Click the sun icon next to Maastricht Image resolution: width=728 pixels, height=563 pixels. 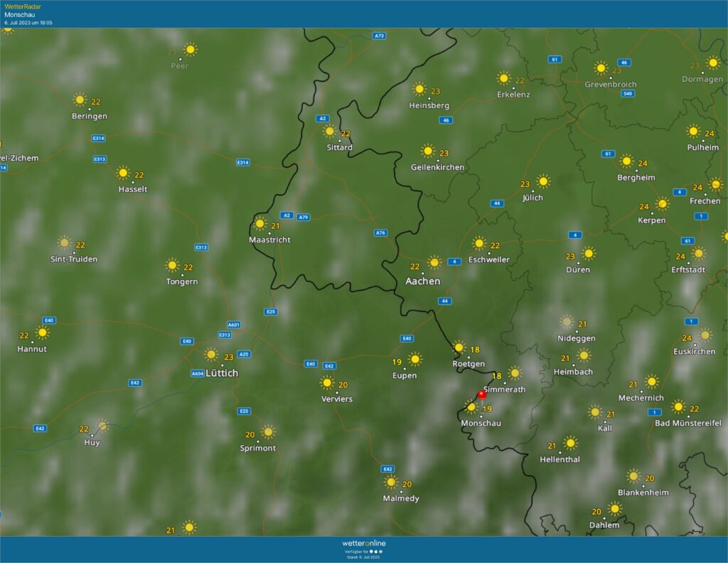point(260,224)
